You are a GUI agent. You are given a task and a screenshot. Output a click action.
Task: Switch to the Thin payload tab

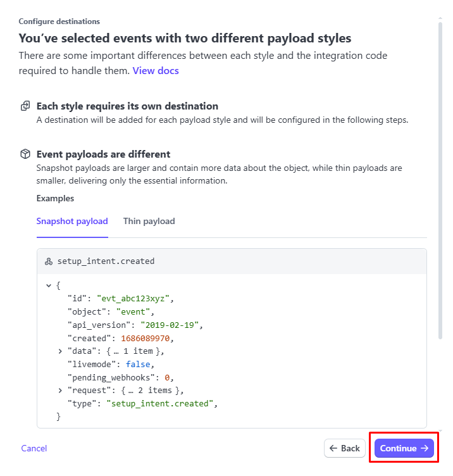pos(149,222)
